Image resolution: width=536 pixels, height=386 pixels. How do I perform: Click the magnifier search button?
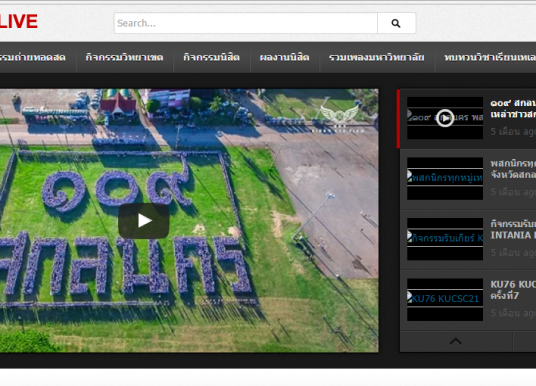(x=396, y=23)
